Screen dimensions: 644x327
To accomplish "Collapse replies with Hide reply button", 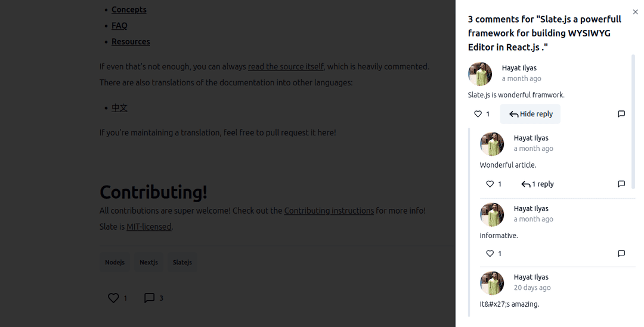I will (530, 114).
